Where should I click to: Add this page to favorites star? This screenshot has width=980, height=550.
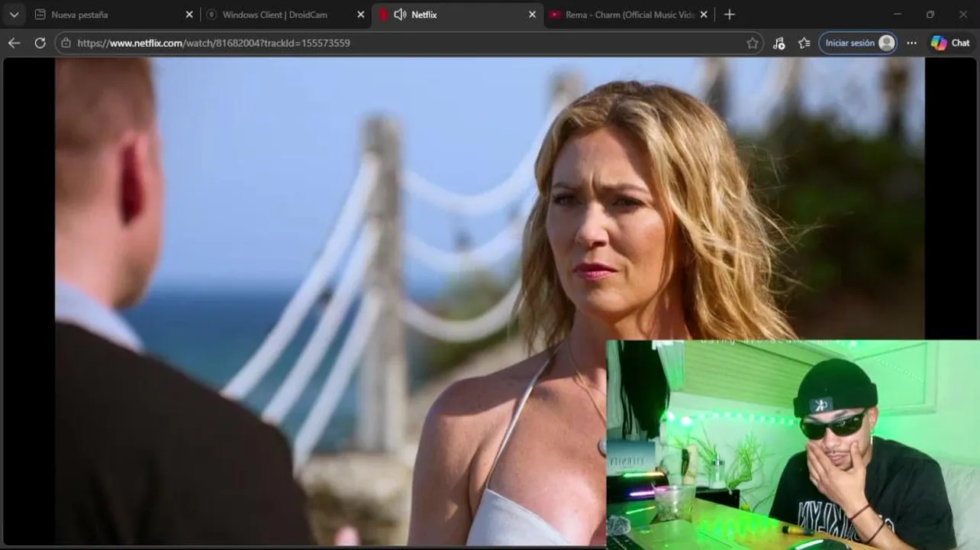click(x=752, y=43)
